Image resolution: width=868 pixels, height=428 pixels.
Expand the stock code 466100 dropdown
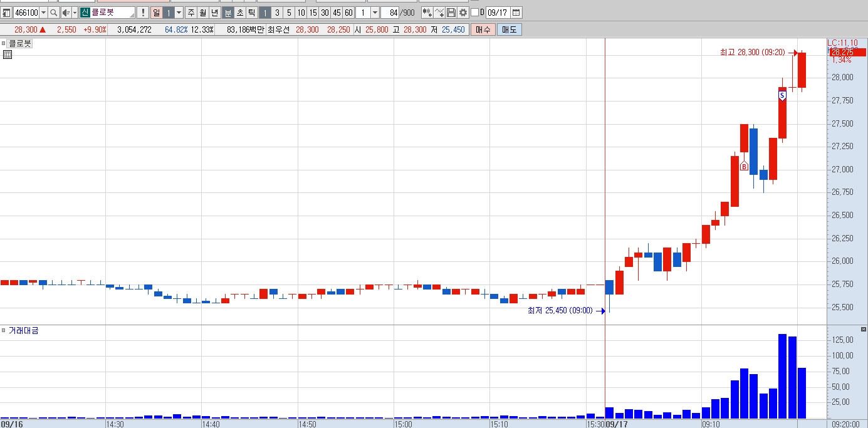coord(43,13)
